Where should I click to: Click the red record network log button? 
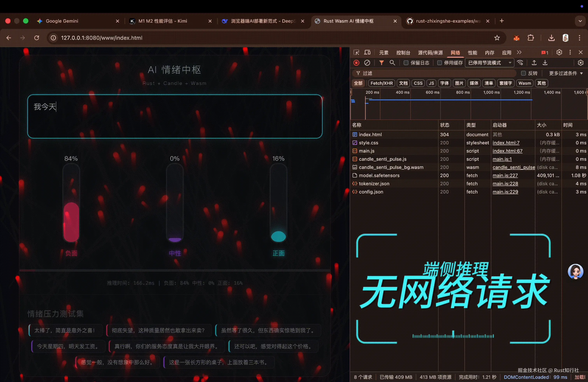(356, 63)
